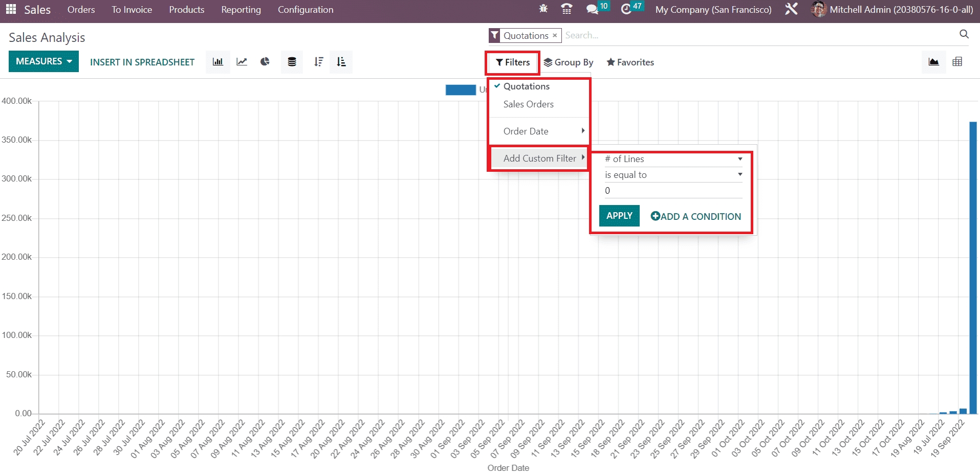Screen dimensions: 980x476
Task: Switch to bar chart view
Action: point(217,62)
